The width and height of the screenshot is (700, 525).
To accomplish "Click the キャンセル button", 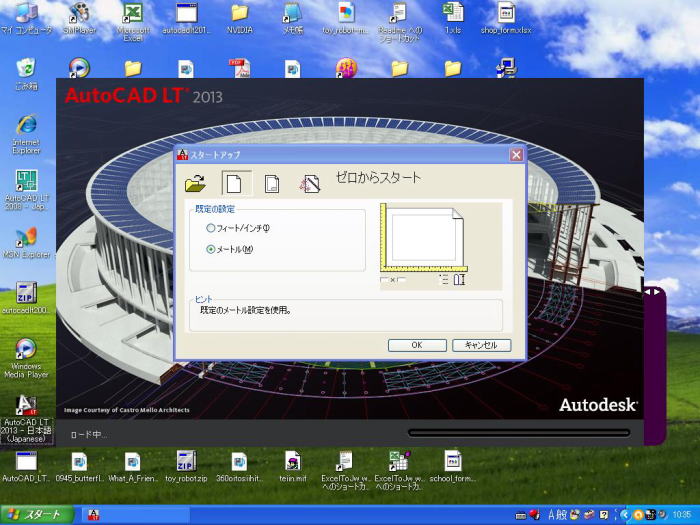I will click(481, 345).
